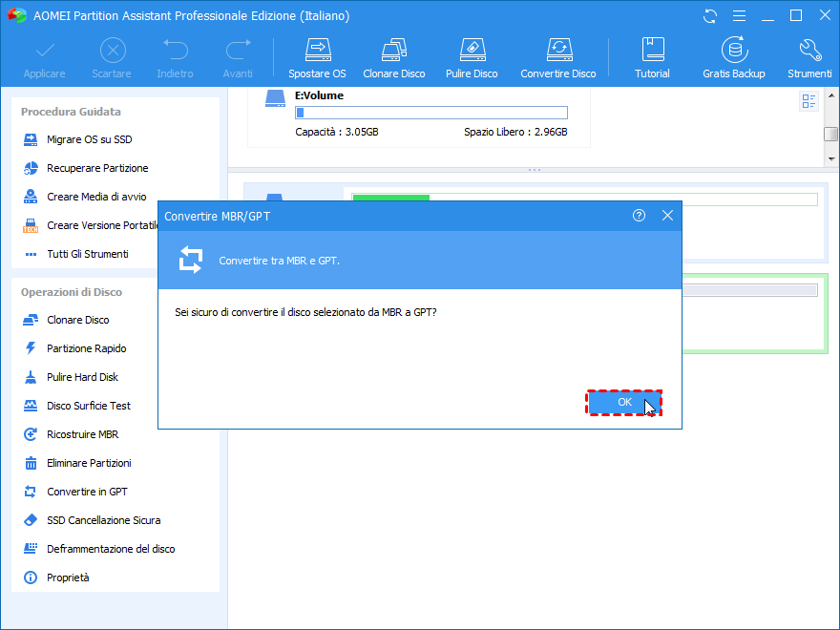
Task: Click the scroll up arrow of the disk list
Action: (x=830, y=95)
